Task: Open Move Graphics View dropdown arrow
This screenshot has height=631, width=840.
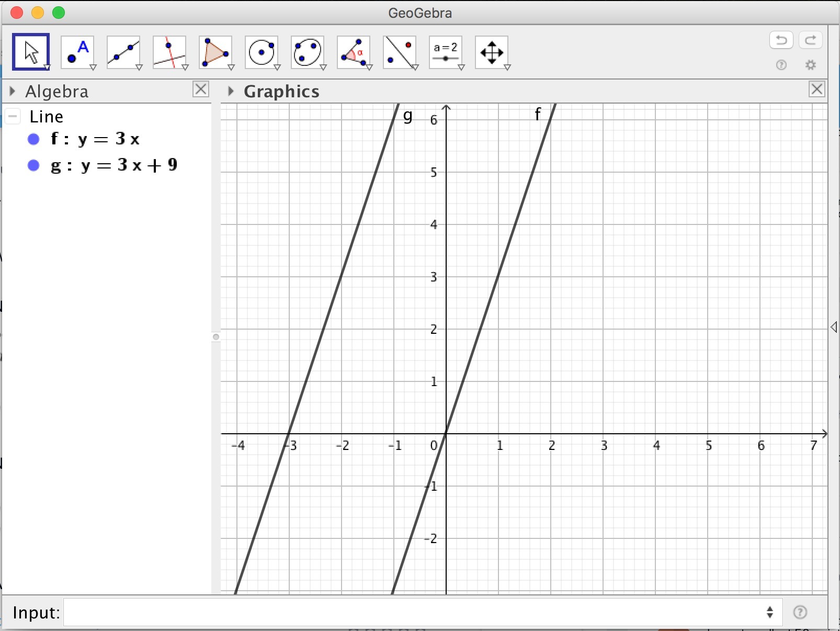Action: pyautogui.click(x=507, y=67)
